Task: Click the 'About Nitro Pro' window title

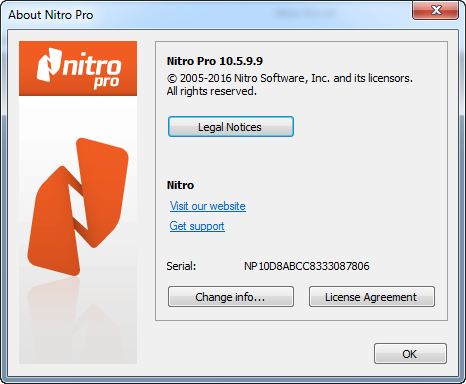Action: point(51,15)
